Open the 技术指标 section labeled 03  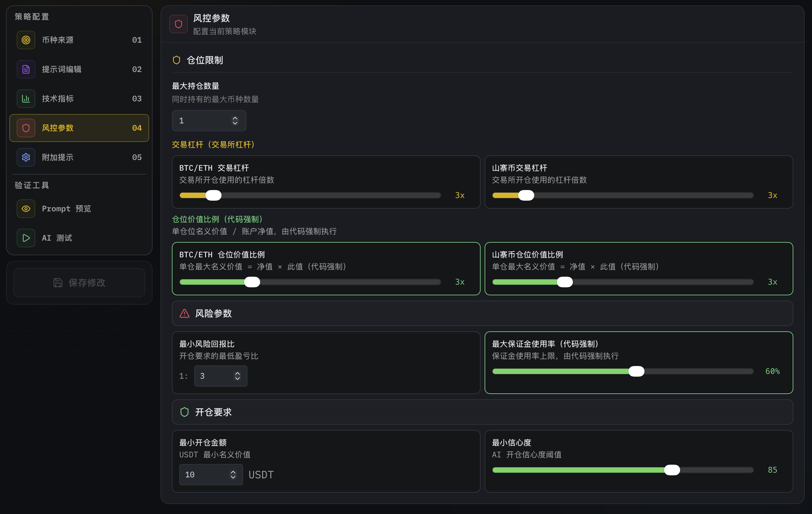[79, 99]
